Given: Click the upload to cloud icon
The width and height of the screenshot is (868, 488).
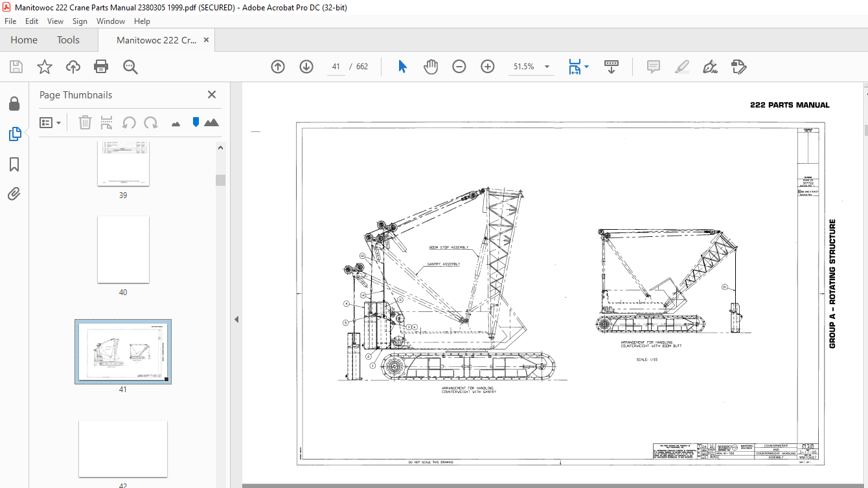Looking at the screenshot, I should 73,67.
